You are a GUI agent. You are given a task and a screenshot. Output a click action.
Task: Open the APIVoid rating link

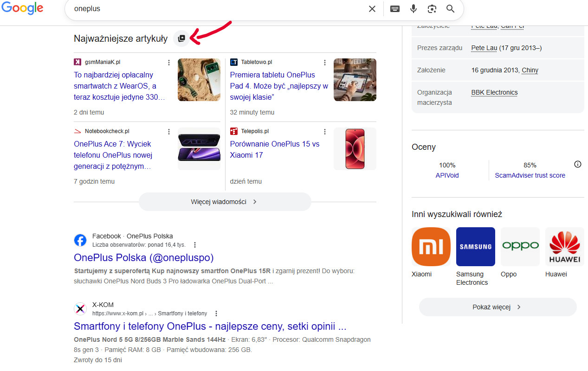click(447, 175)
